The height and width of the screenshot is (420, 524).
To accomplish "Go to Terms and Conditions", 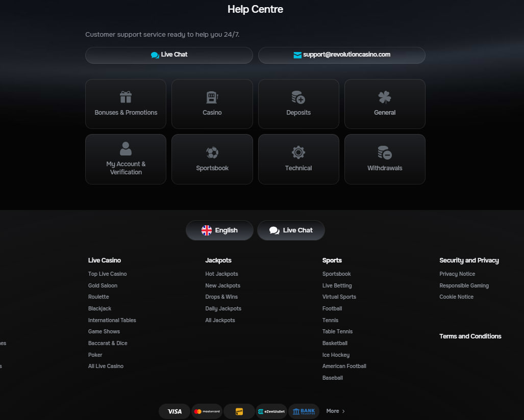I will tap(470, 336).
